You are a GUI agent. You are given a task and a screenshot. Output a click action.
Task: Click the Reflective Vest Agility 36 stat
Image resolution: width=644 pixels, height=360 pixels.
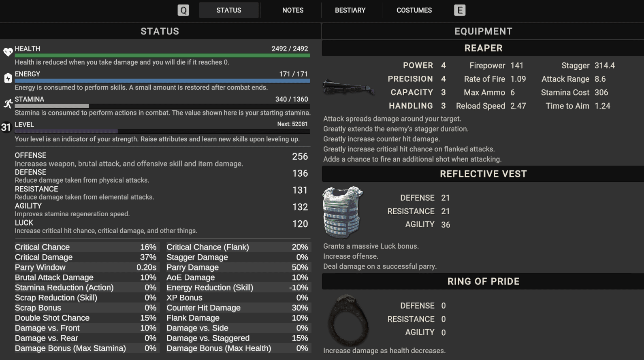click(428, 224)
